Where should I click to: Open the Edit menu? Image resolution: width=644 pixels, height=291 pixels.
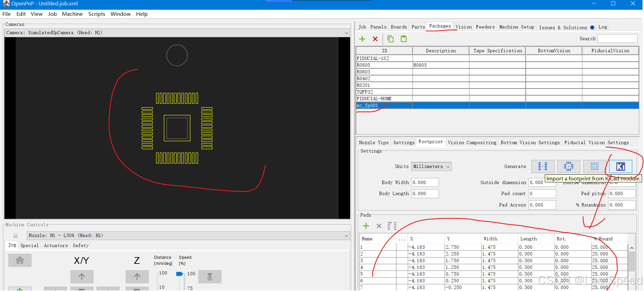21,14
